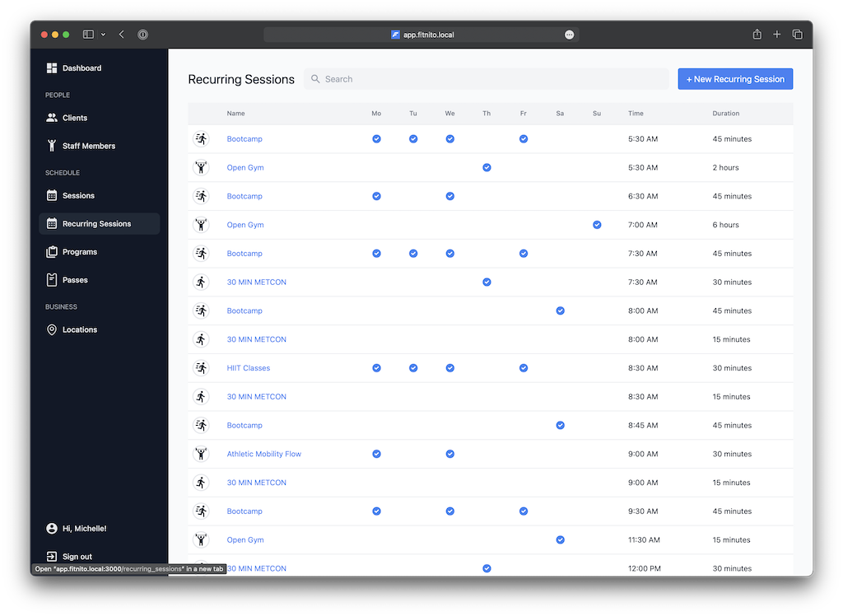Click the icon for Athletic Mobility Flow row

(201, 454)
